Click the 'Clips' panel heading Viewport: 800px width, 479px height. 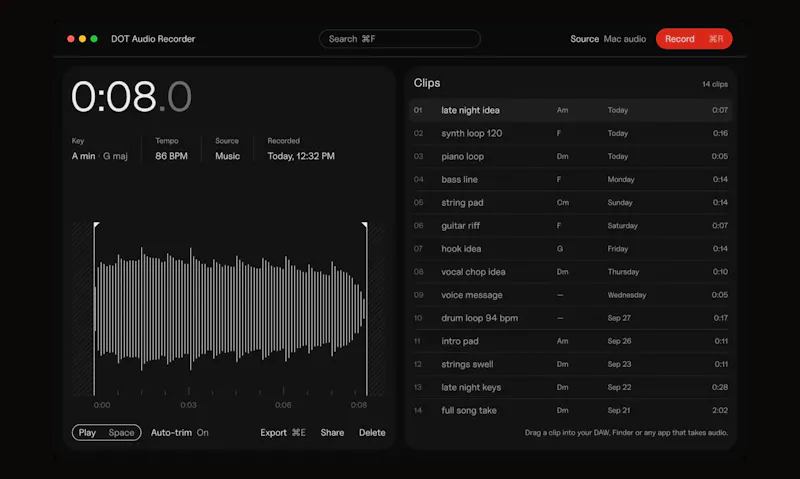point(427,83)
